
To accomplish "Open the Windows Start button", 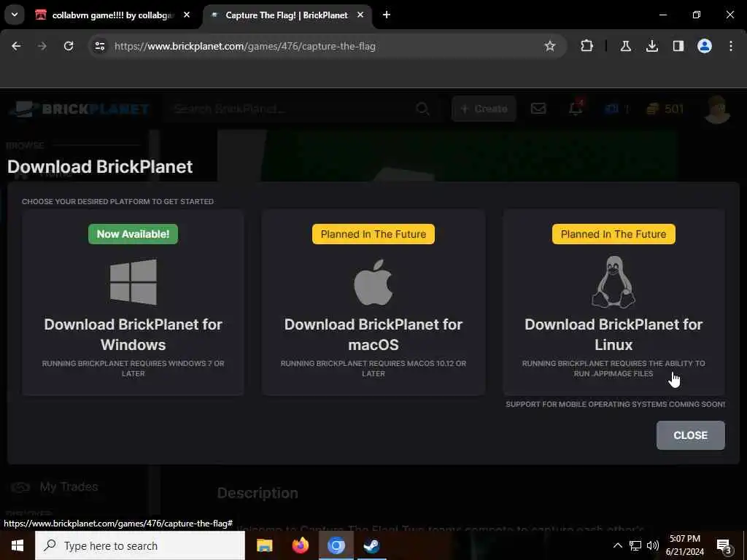I will coord(18,545).
